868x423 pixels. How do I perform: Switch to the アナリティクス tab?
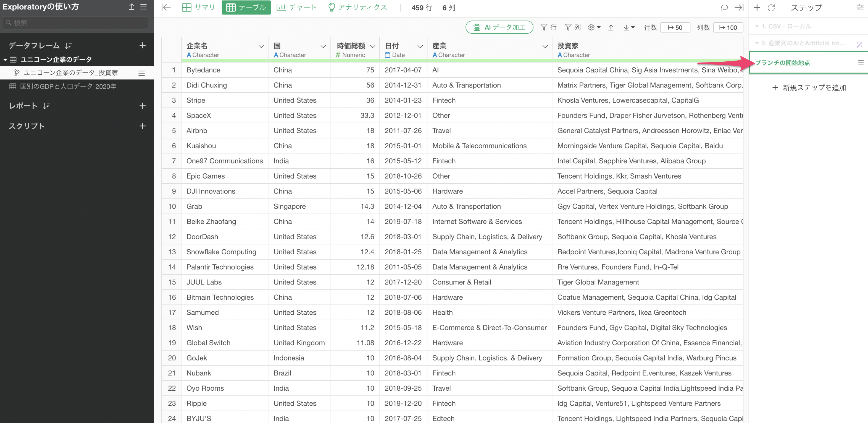coord(357,7)
